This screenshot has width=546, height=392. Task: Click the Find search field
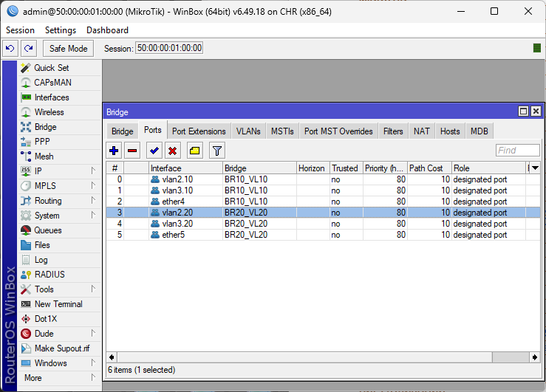(x=517, y=151)
